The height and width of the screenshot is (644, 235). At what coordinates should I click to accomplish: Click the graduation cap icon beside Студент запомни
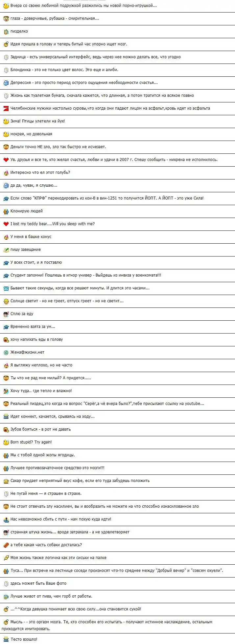pyautogui.click(x=6, y=275)
